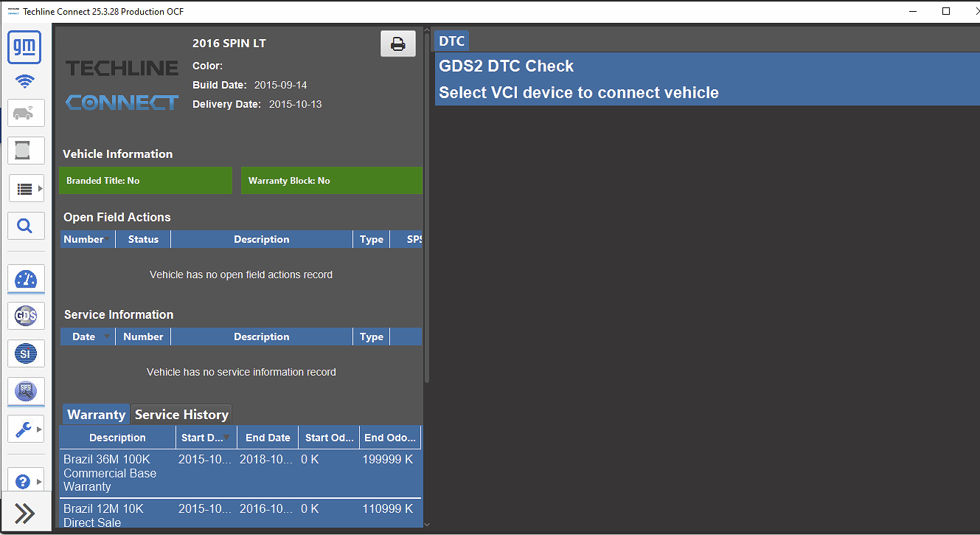
Task: Click the Techline Connect logo
Action: 122,86
